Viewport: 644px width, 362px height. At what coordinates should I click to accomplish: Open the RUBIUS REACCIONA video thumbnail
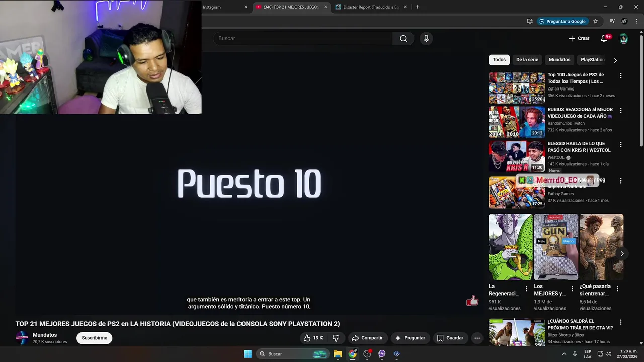coord(517,122)
